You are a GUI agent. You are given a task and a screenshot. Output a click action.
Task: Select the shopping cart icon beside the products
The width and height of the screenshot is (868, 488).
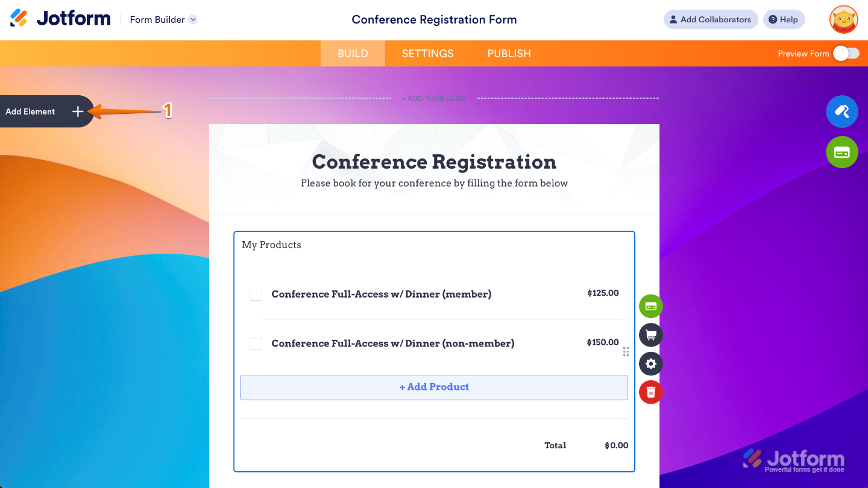click(650, 334)
